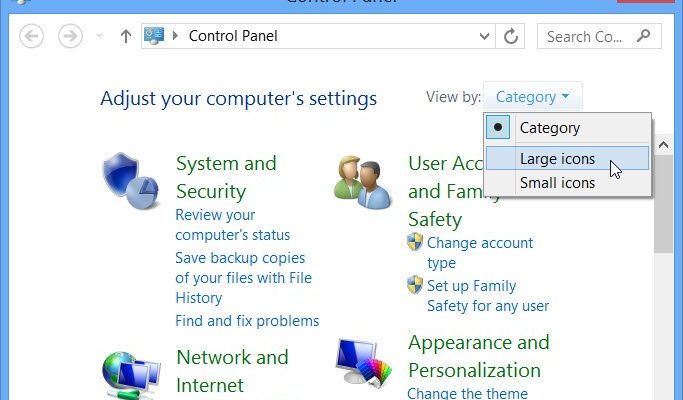Expand the address bar history dropdown
This screenshot has width=683, height=400.
point(484,36)
